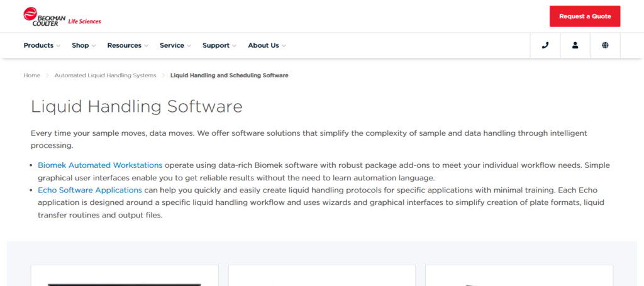Expand the chevron next to About Us
This screenshot has width=644, height=286.
click(284, 46)
